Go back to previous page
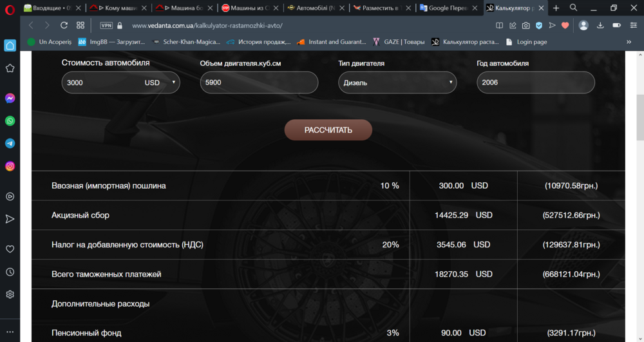 coord(31,26)
